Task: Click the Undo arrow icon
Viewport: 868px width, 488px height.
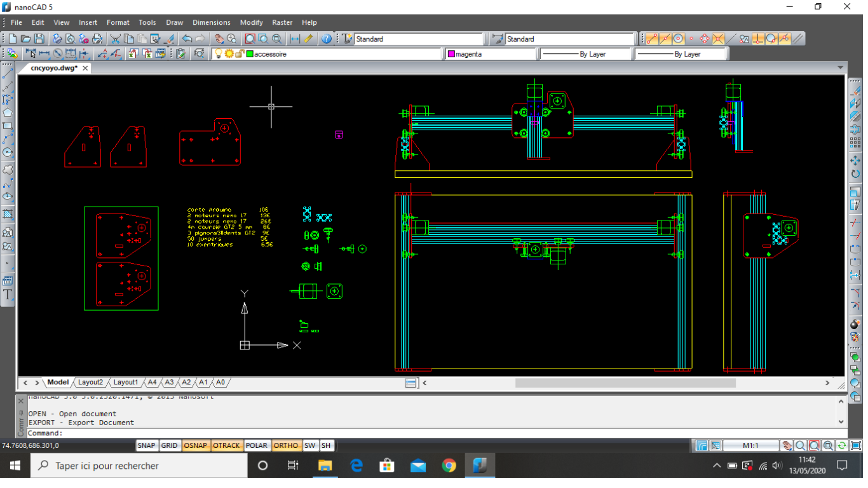Action: [186, 39]
